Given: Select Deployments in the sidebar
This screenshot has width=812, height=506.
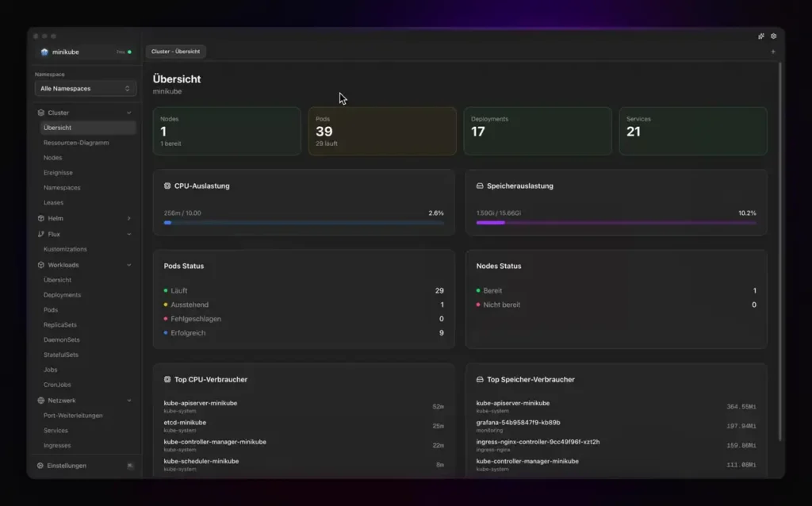Looking at the screenshot, I should (x=61, y=294).
